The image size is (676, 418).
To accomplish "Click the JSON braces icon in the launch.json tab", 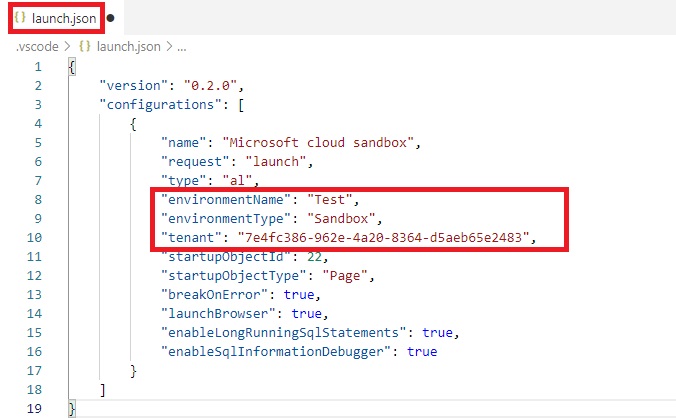I will coord(19,18).
